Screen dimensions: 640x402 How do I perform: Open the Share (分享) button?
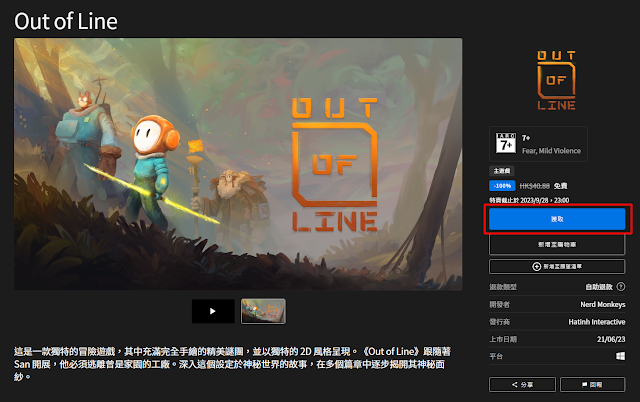click(x=522, y=384)
